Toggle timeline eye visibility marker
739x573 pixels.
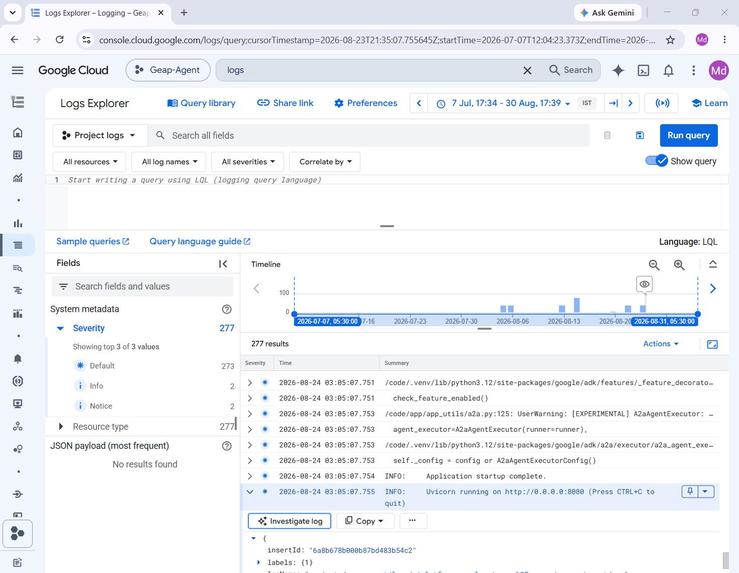click(x=644, y=284)
